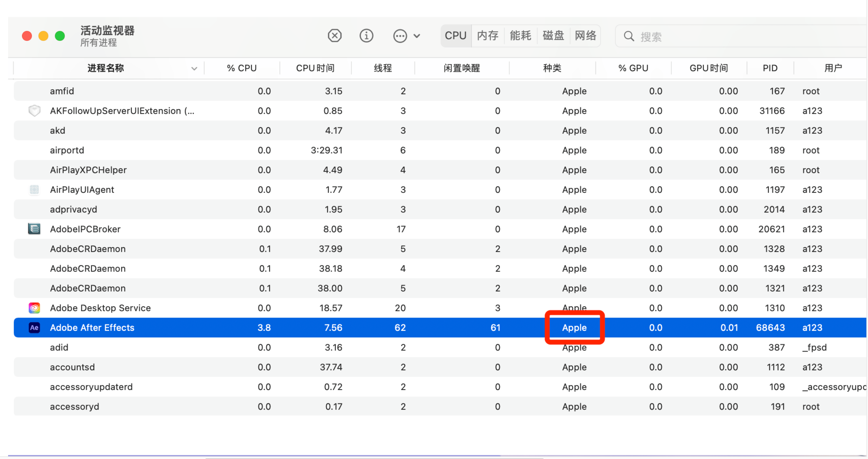Switch to the 内存 tab
The width and height of the screenshot is (868, 459).
488,36
